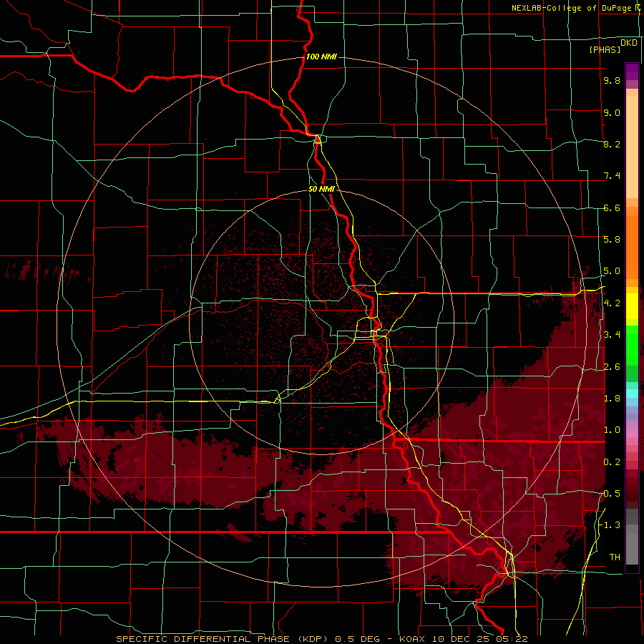Click the 0.2 scale label
The height and width of the screenshot is (644, 644).
tap(612, 462)
